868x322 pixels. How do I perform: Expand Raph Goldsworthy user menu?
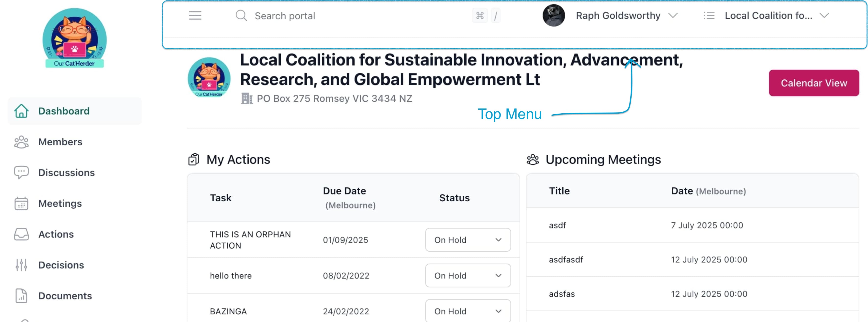pyautogui.click(x=673, y=15)
